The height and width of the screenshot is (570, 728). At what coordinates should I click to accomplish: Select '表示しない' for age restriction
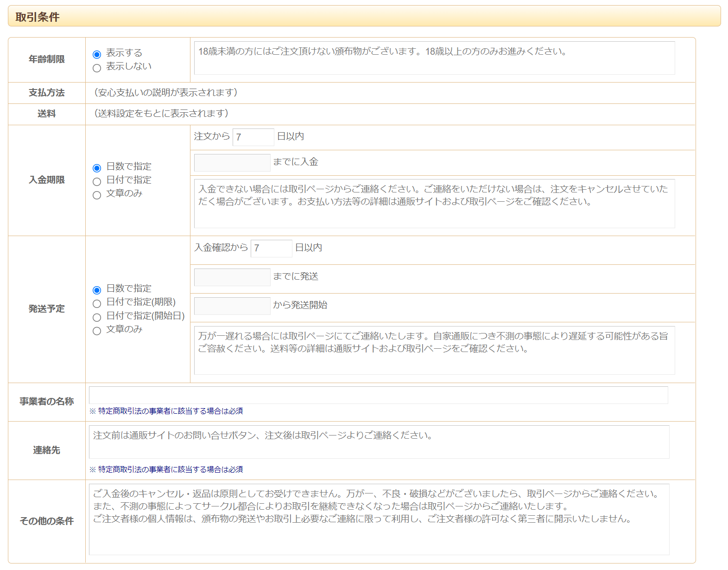click(x=97, y=68)
